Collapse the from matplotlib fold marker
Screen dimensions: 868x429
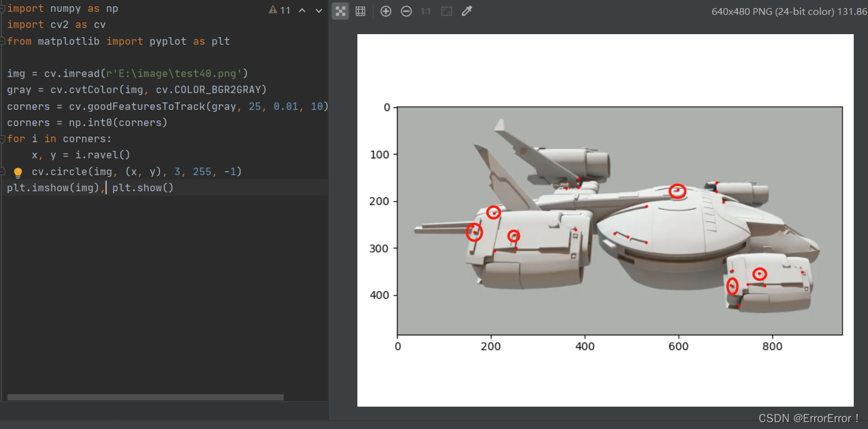pos(3,42)
